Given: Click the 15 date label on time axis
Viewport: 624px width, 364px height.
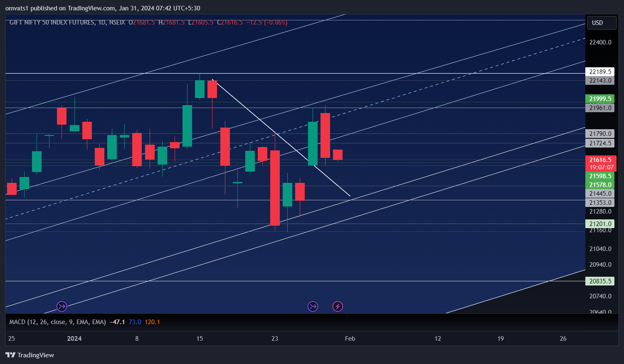Looking at the screenshot, I should (x=200, y=339).
